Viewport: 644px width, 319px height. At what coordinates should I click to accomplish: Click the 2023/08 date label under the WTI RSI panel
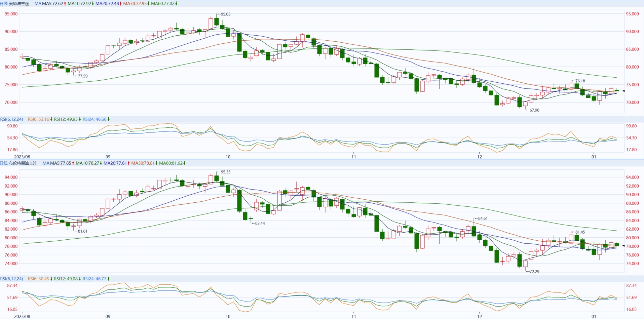click(22, 157)
